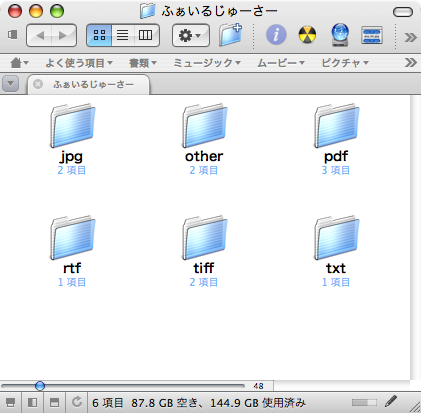Open the network globe disk icon
Image resolution: width=421 pixels, height=413 pixels.
pyautogui.click(x=340, y=35)
